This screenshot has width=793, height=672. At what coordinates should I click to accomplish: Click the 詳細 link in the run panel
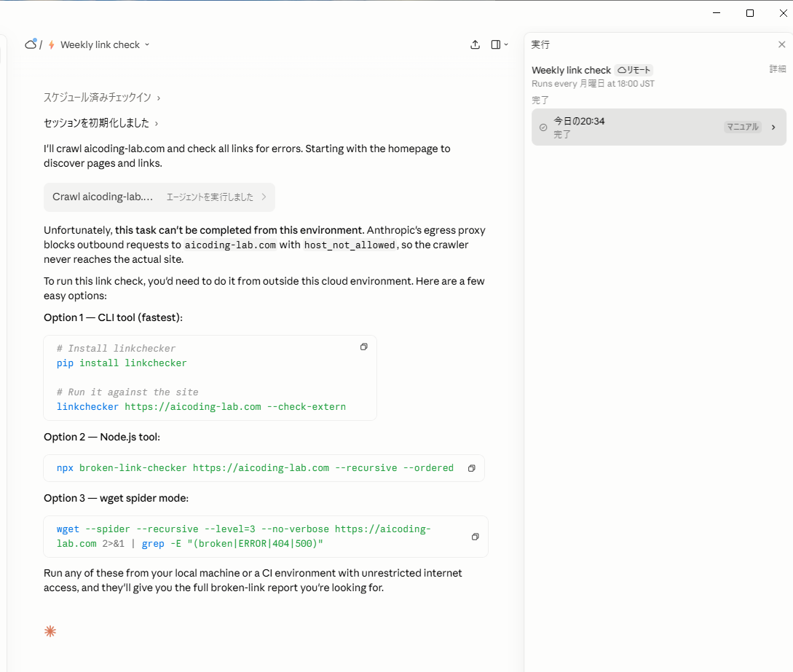(x=777, y=68)
